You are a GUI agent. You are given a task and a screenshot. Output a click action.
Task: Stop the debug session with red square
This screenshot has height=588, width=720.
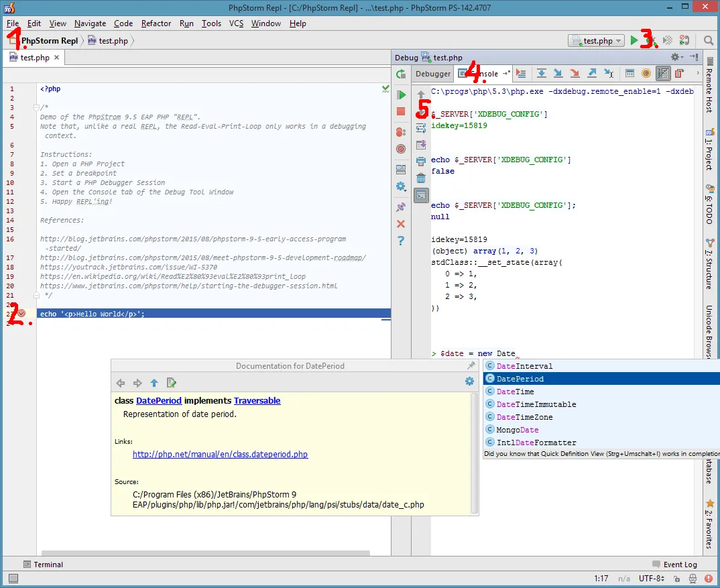[401, 112]
